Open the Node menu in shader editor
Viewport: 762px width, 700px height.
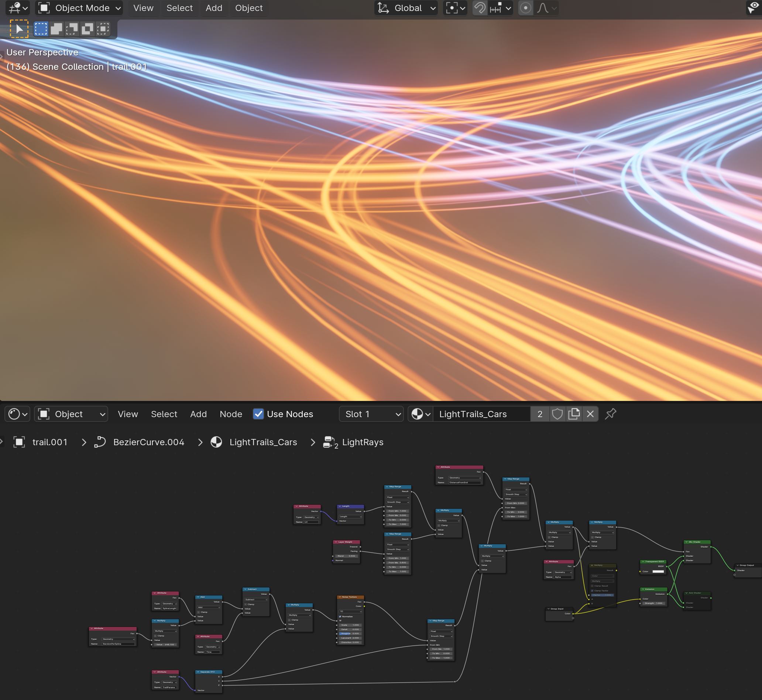231,414
